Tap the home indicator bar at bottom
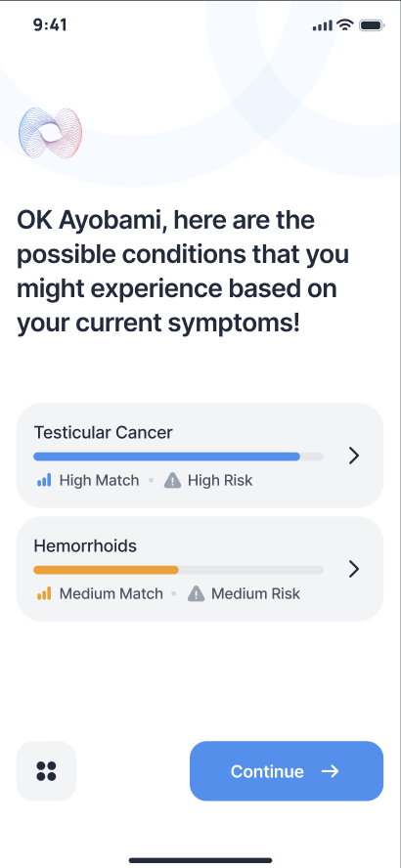This screenshot has width=401, height=868. [200, 860]
